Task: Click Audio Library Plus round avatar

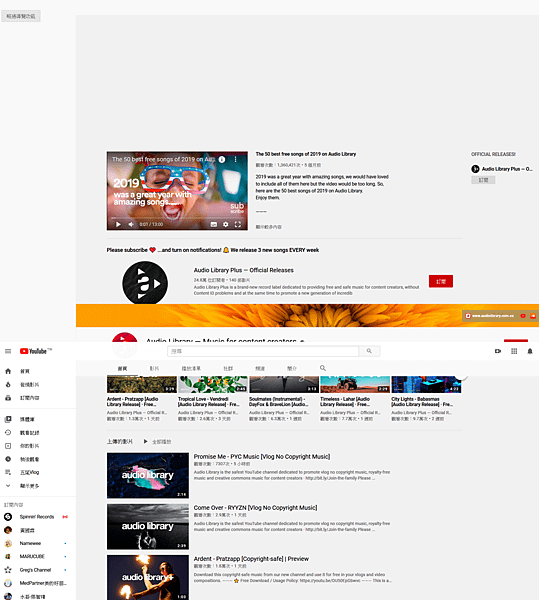Action: click(145, 283)
